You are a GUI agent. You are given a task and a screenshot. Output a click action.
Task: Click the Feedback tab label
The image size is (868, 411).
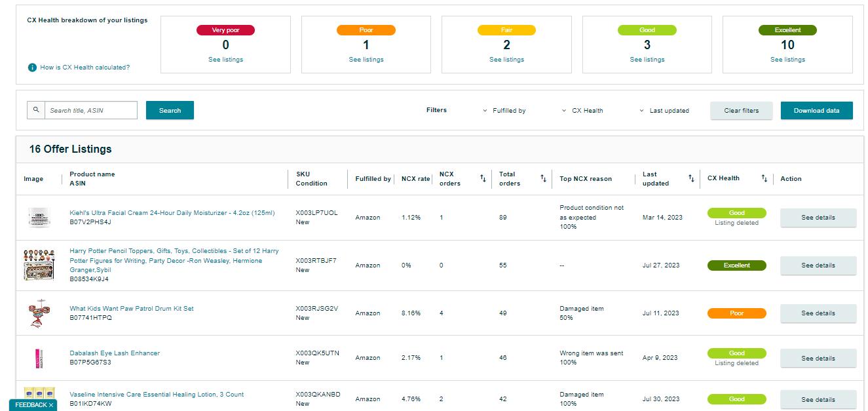click(x=31, y=405)
